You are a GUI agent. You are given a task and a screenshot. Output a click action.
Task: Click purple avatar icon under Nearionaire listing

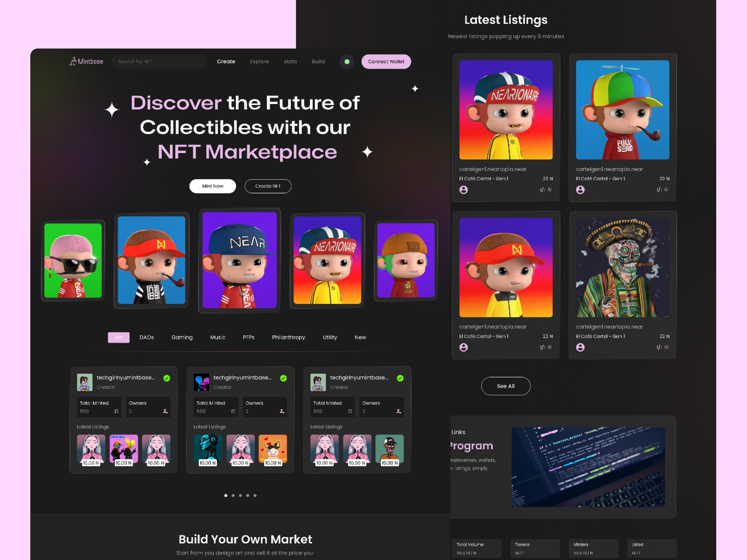pyautogui.click(x=463, y=190)
